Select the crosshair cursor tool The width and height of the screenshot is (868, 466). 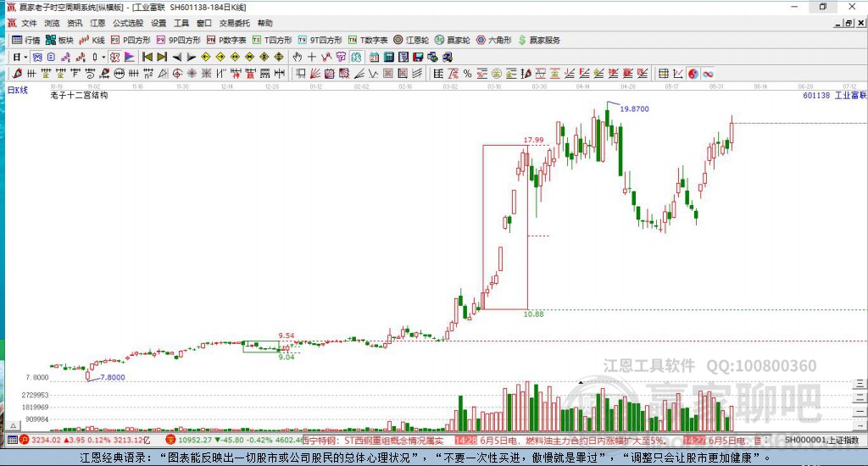(312, 57)
